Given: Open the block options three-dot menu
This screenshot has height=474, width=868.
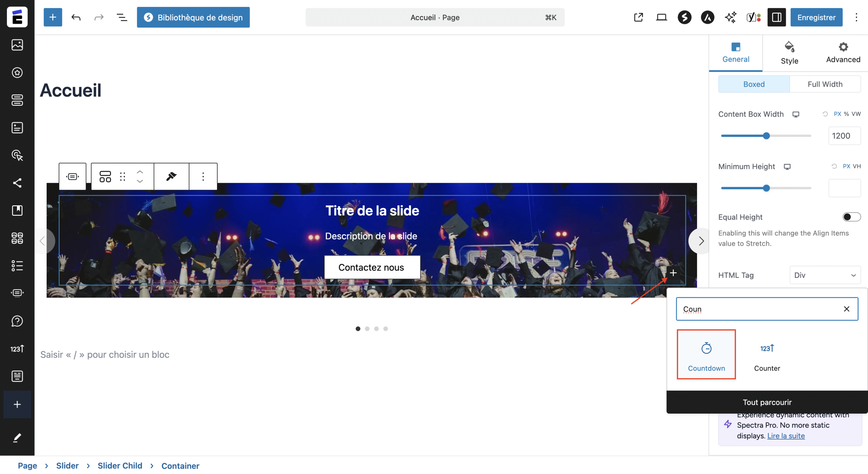Looking at the screenshot, I should click(x=203, y=176).
